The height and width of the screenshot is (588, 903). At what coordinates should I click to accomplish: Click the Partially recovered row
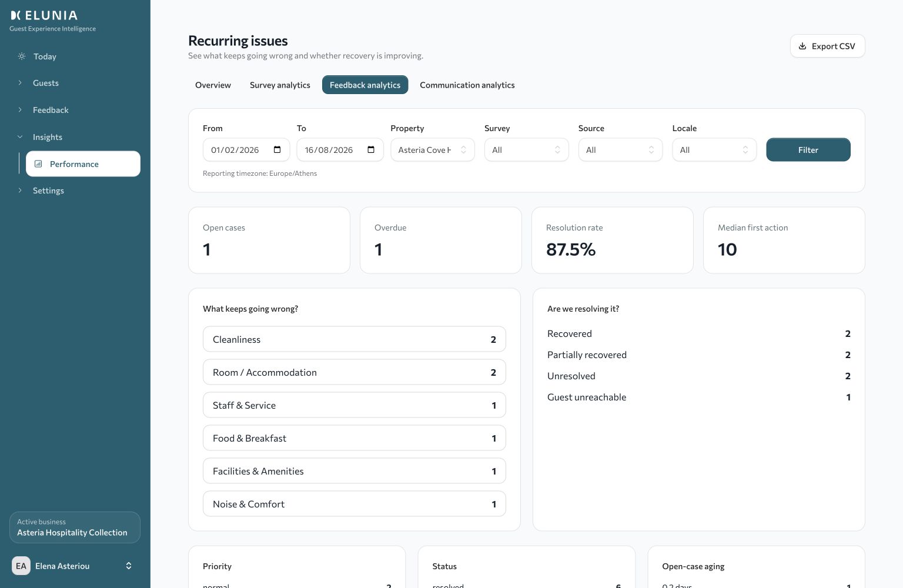tap(699, 355)
